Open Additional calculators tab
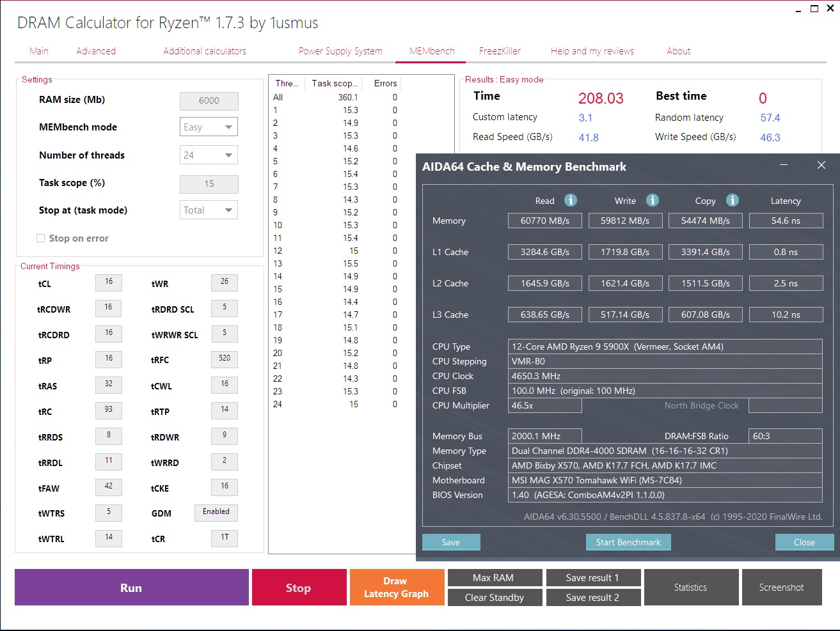Viewport: 840px width, 631px height. 205,51
